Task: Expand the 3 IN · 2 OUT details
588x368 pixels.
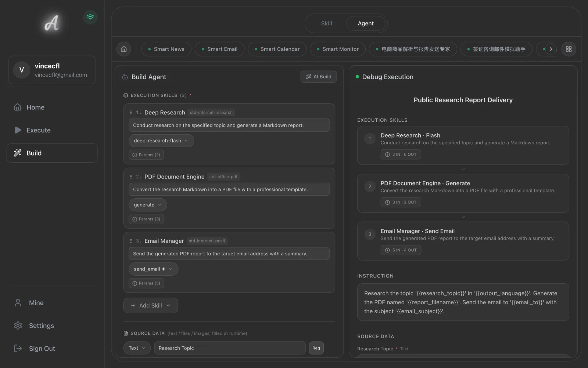Action: [401, 202]
